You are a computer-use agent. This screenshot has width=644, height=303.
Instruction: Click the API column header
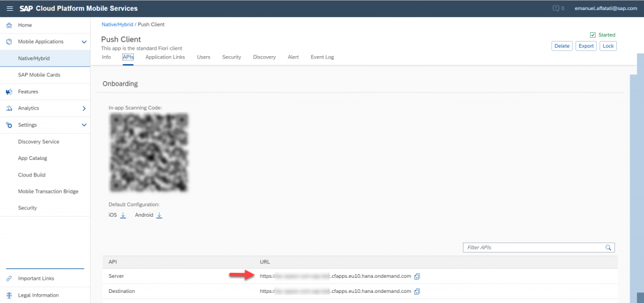coord(113,262)
